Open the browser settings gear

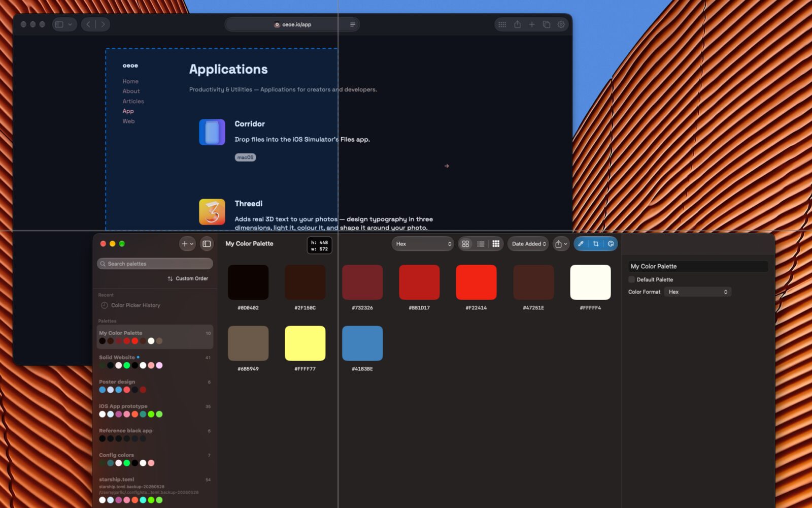coord(561,24)
